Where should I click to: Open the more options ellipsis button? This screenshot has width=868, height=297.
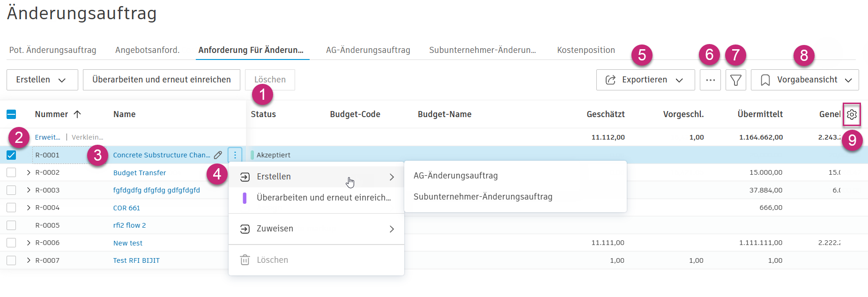tap(710, 80)
